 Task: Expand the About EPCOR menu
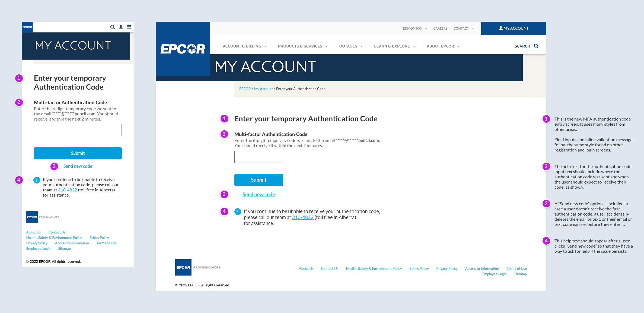(x=443, y=46)
